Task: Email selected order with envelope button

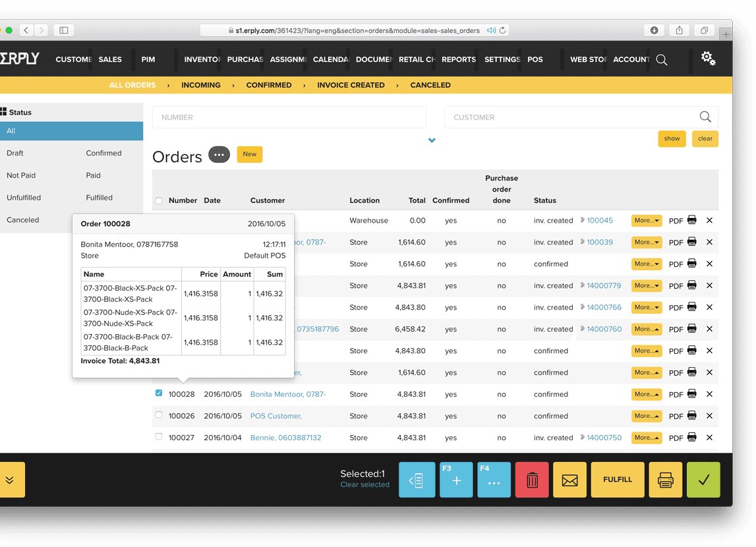Action: click(x=569, y=480)
